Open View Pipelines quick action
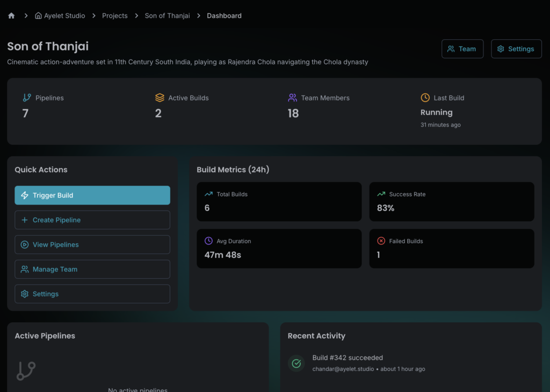The height and width of the screenshot is (392, 550). coord(92,245)
